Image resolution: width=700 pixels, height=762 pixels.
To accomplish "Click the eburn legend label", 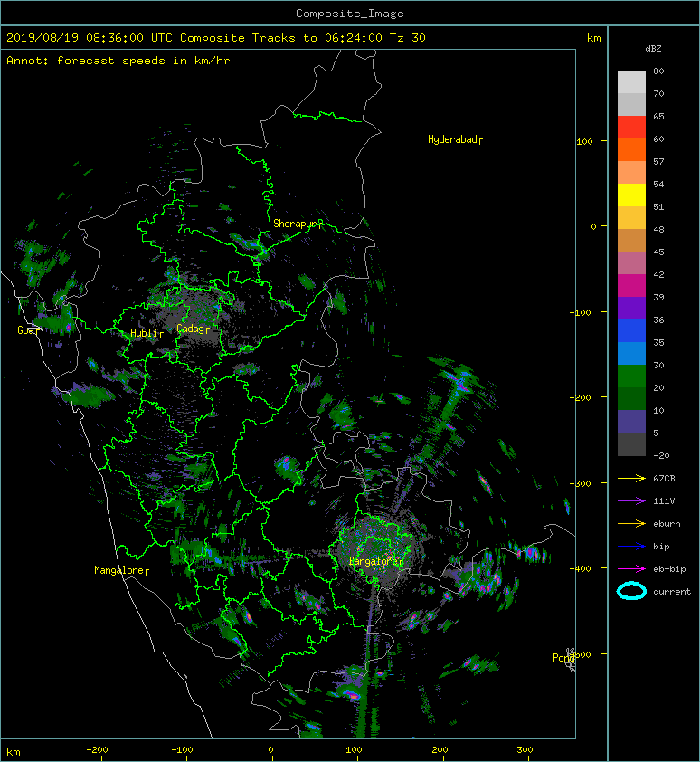I will (x=667, y=523).
